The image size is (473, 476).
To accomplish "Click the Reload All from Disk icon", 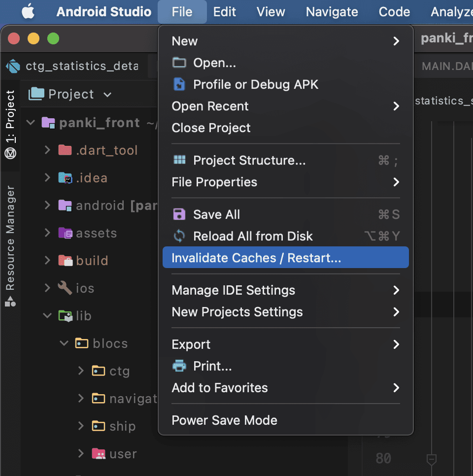I will pos(179,236).
